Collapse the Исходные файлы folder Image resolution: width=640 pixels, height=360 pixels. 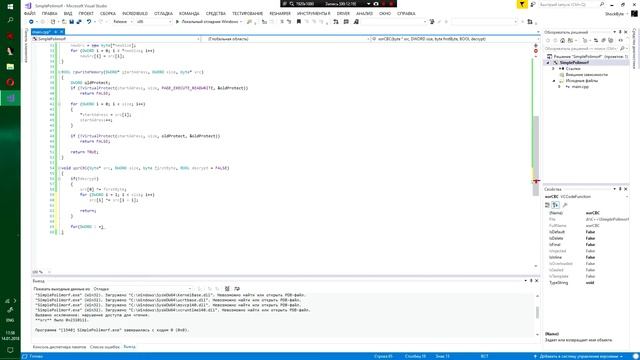553,81
